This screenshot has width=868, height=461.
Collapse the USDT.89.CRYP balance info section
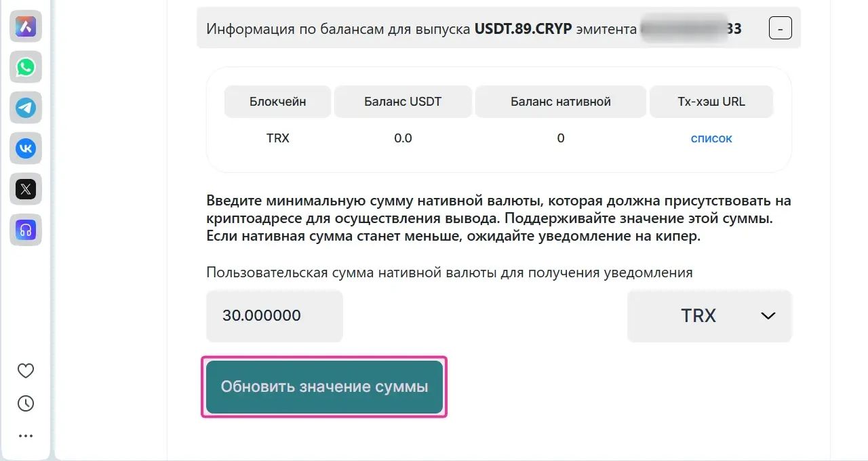(x=780, y=29)
